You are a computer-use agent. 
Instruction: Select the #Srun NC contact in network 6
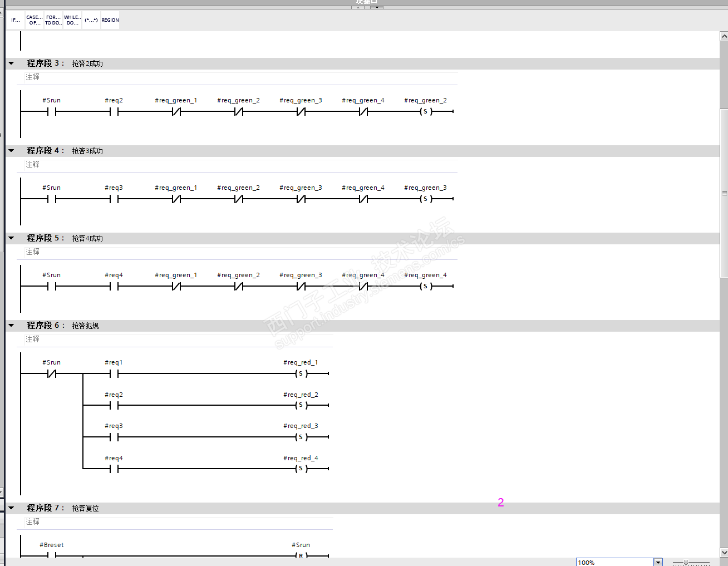[x=52, y=374]
